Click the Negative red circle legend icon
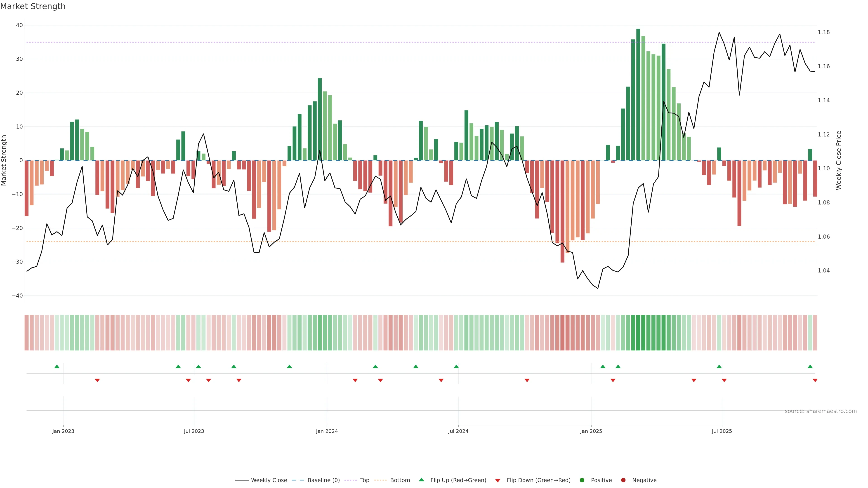 [x=623, y=480]
